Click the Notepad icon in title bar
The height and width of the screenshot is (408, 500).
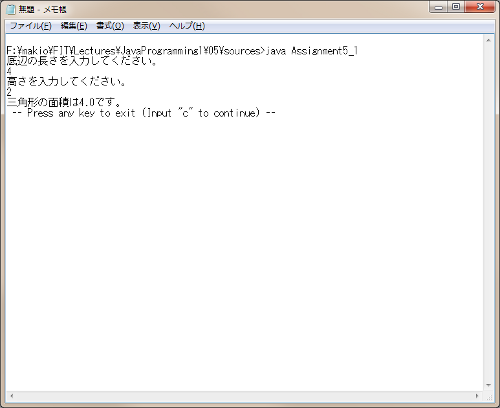(x=11, y=9)
